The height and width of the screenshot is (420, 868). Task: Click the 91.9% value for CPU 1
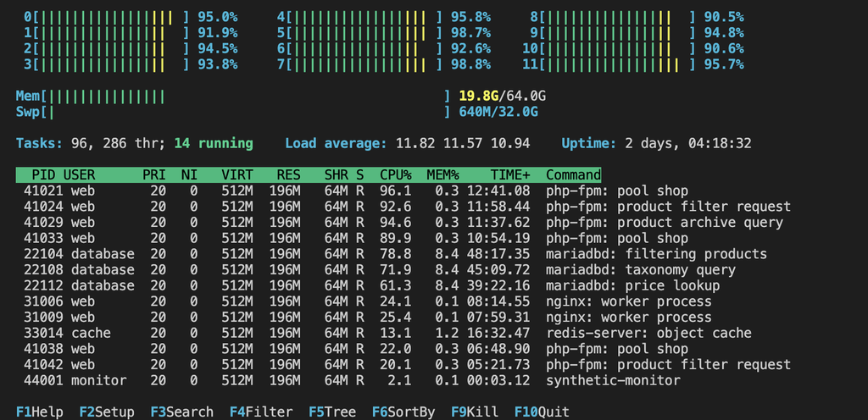click(218, 33)
